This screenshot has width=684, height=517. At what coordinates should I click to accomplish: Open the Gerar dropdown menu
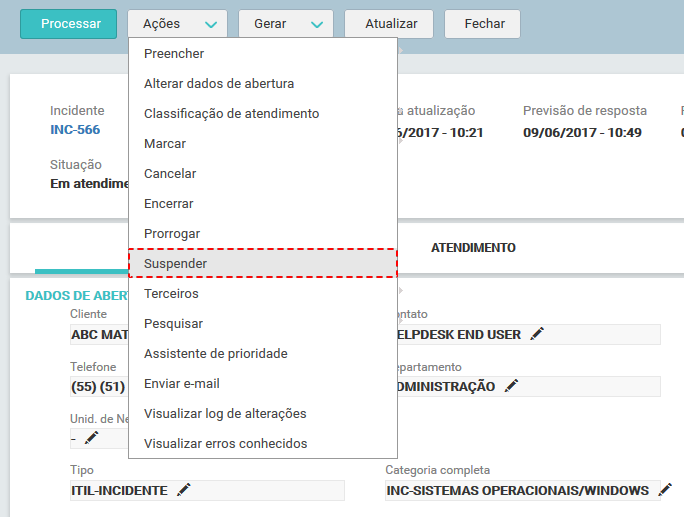pos(286,24)
